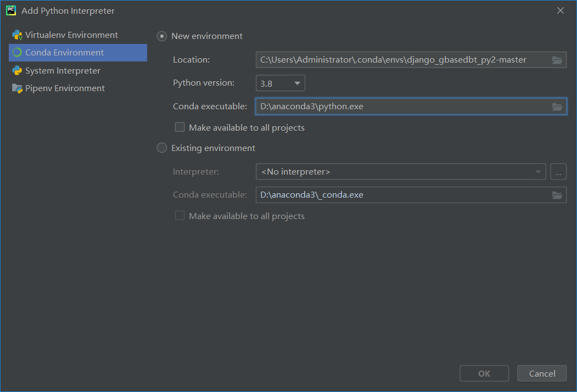Click the System Interpreter python icon
Screen dimensions: 577x392
click(x=17, y=71)
